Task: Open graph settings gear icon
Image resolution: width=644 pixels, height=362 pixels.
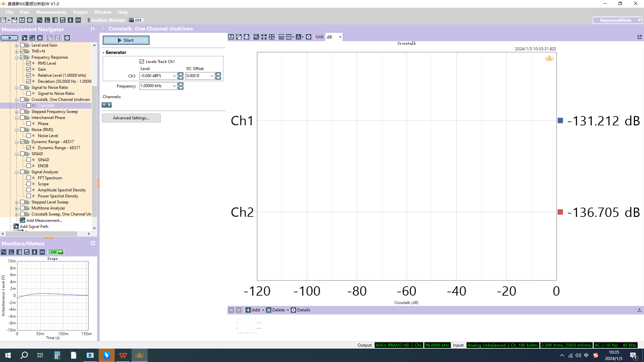Action: click(309, 37)
